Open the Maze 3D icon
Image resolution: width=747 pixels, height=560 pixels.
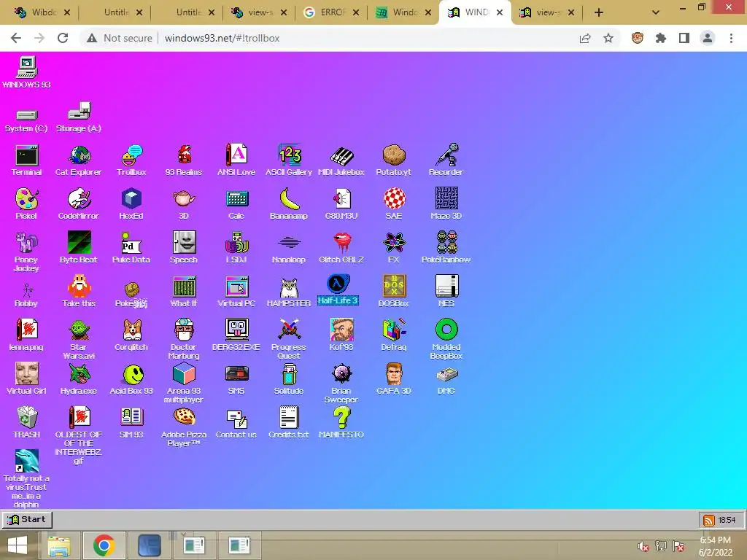click(x=446, y=204)
